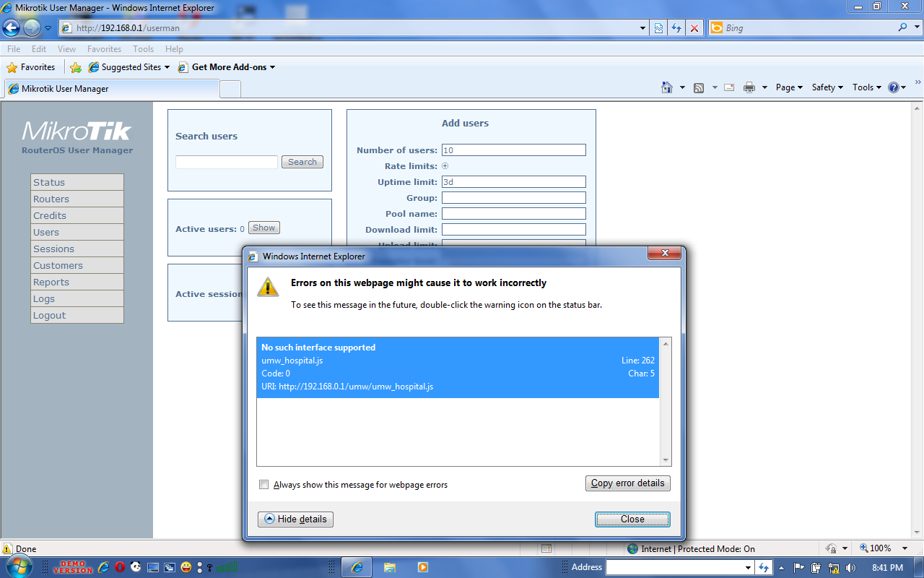Open the Recent Pages dropdown arrow
This screenshot has width=924, height=578.
point(48,28)
